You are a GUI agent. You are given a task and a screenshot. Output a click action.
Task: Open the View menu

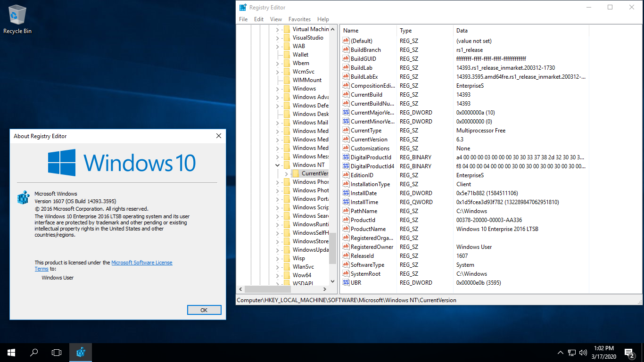[276, 19]
